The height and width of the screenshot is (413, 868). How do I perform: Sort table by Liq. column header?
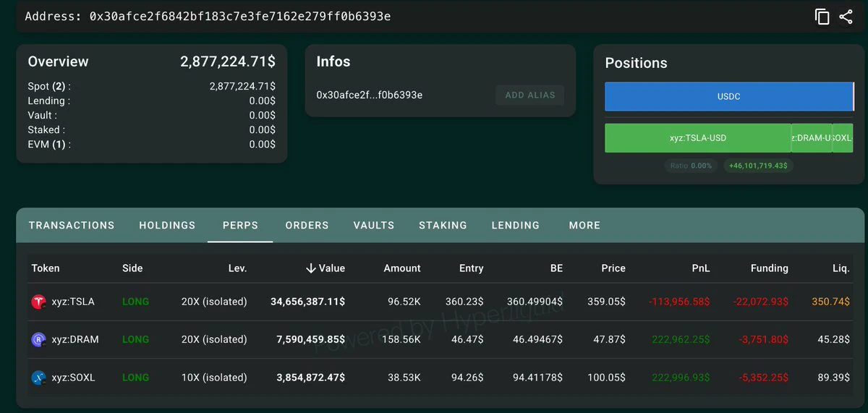tap(841, 268)
